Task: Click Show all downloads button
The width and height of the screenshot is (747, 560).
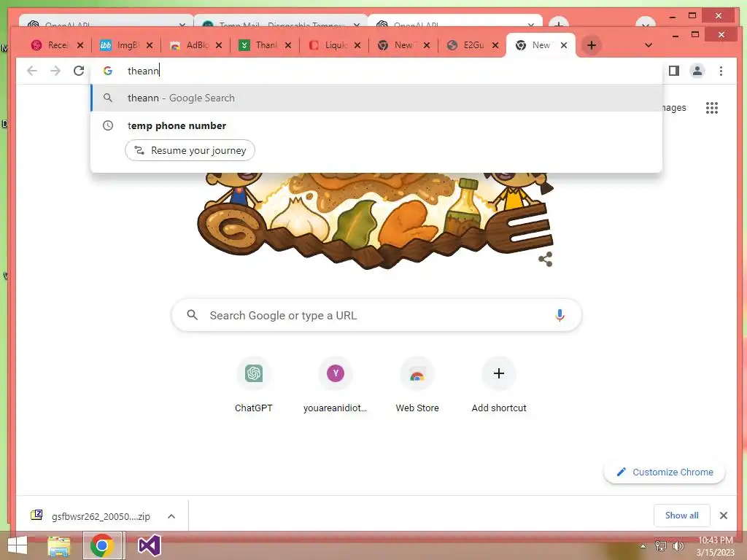Action: 682,516
